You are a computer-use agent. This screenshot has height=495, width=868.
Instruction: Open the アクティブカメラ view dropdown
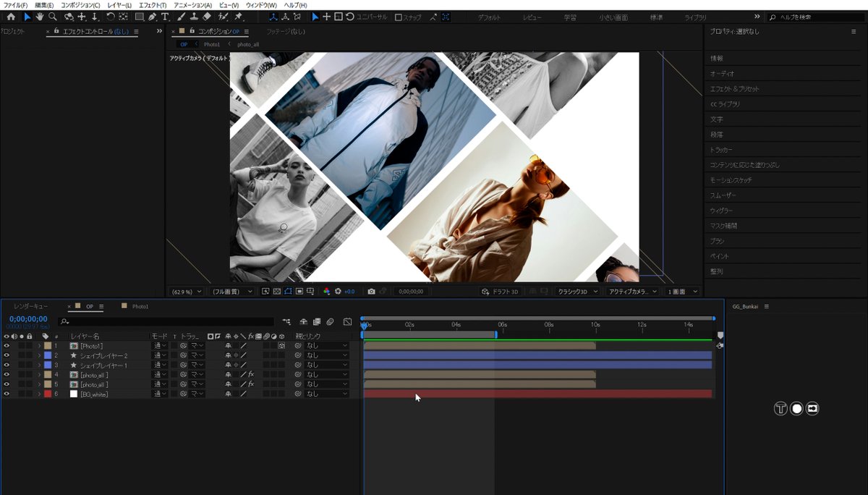point(633,291)
